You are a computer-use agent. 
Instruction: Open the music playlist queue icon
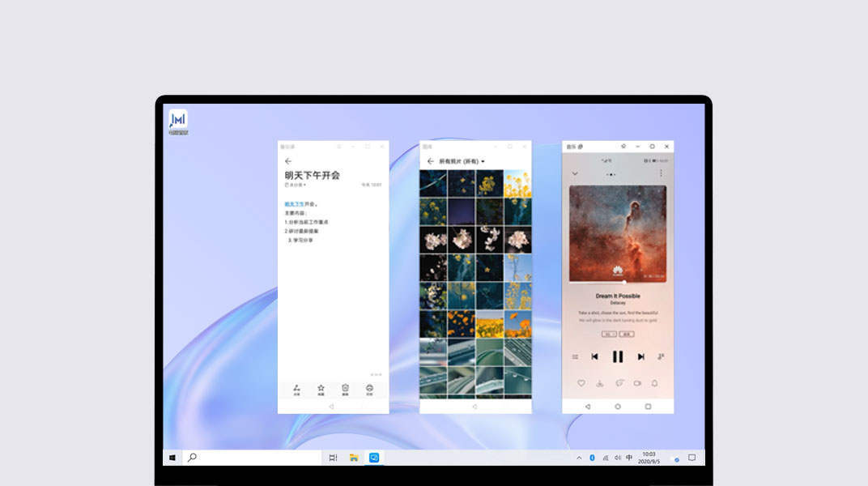point(575,356)
